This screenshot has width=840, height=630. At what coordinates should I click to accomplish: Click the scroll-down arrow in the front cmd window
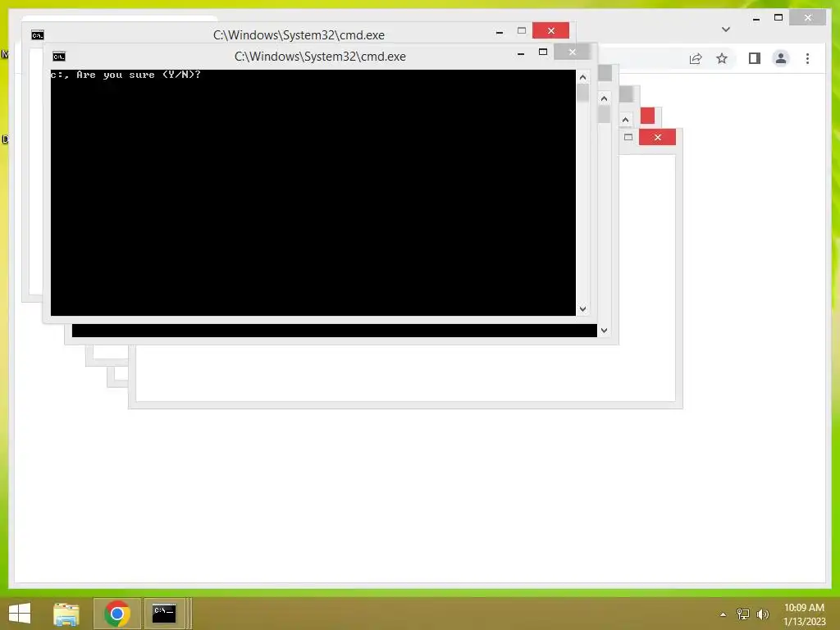pyautogui.click(x=583, y=309)
